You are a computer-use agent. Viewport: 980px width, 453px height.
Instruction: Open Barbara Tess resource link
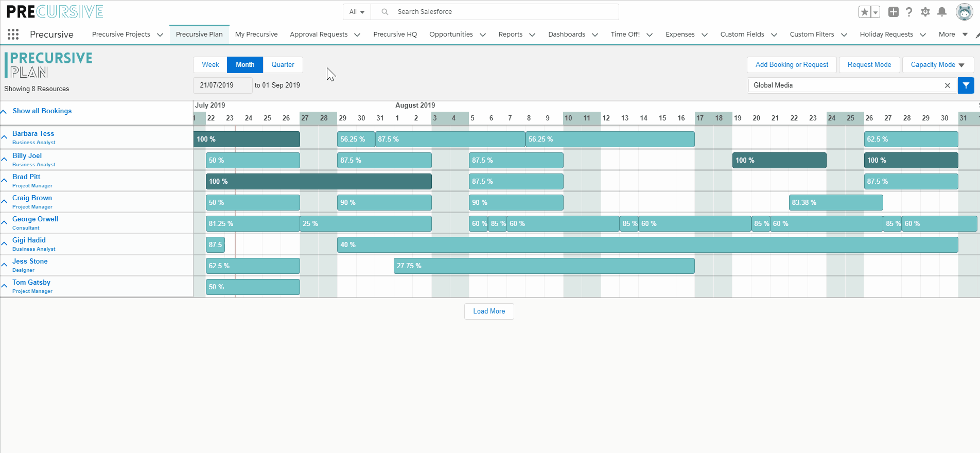click(x=33, y=134)
